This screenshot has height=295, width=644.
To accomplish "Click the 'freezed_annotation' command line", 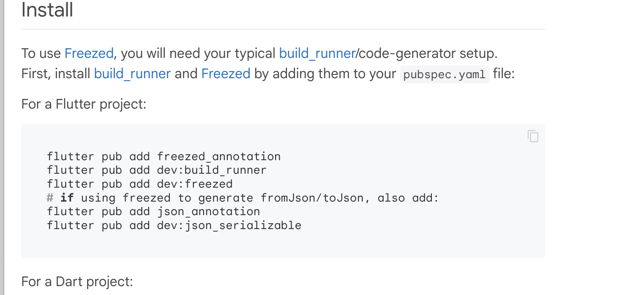I will tap(164, 156).
